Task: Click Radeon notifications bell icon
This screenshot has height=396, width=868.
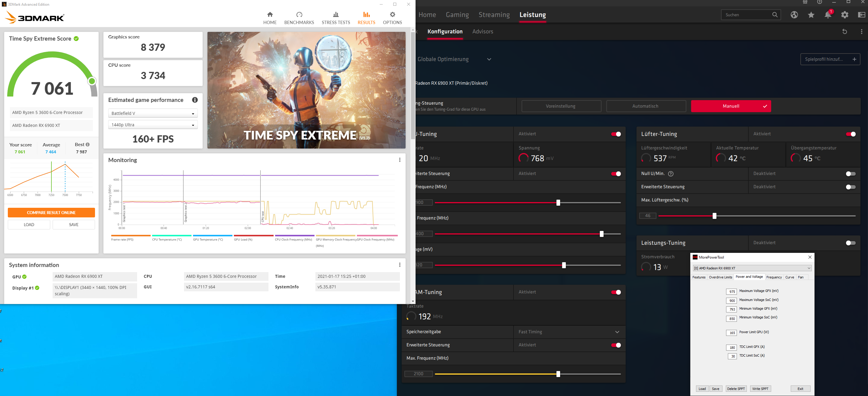Action: (x=828, y=15)
